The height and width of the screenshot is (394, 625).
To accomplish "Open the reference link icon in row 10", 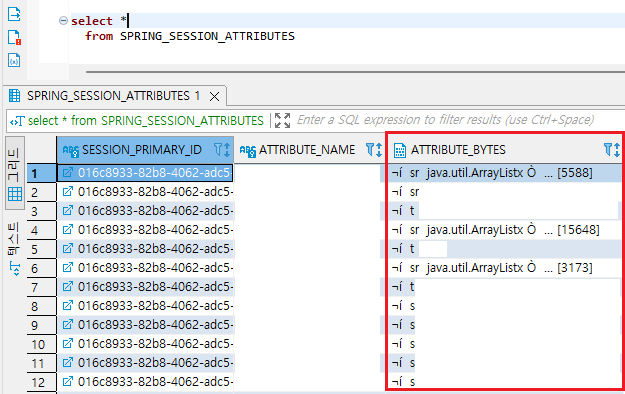I will [x=68, y=343].
